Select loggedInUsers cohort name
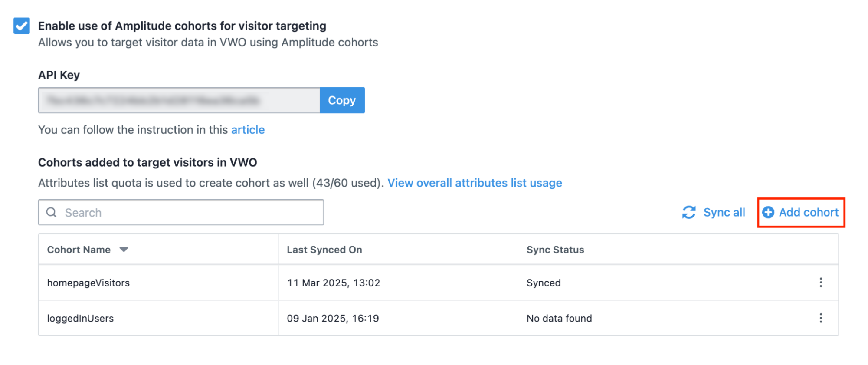Image resolution: width=868 pixels, height=365 pixels. tap(80, 319)
